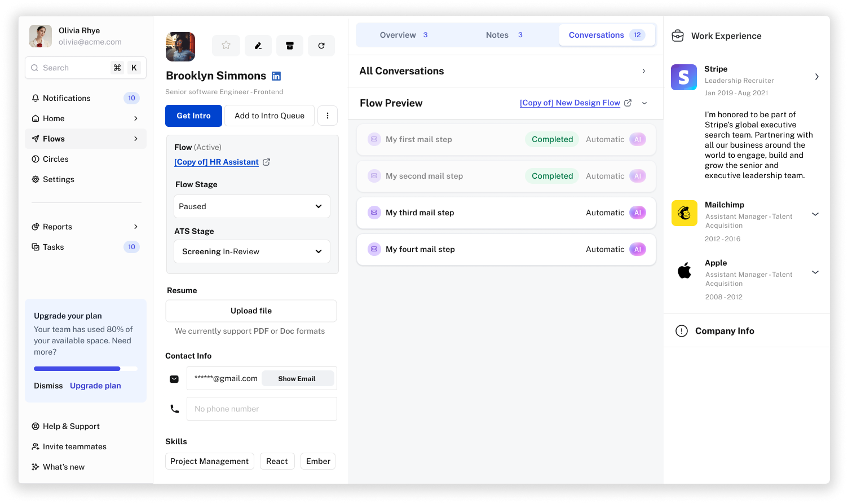Click the storage usage progress bar

pos(85,369)
